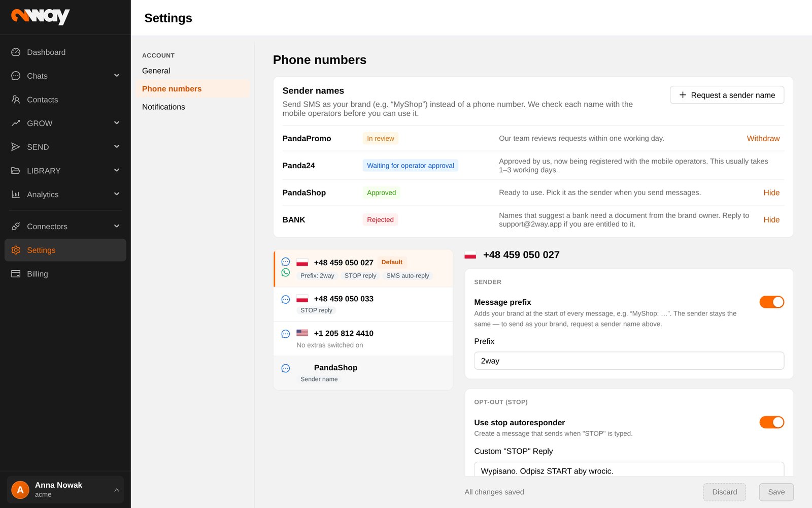Select Phone numbers in the account menu
Image resolution: width=812 pixels, height=508 pixels.
[193, 89]
